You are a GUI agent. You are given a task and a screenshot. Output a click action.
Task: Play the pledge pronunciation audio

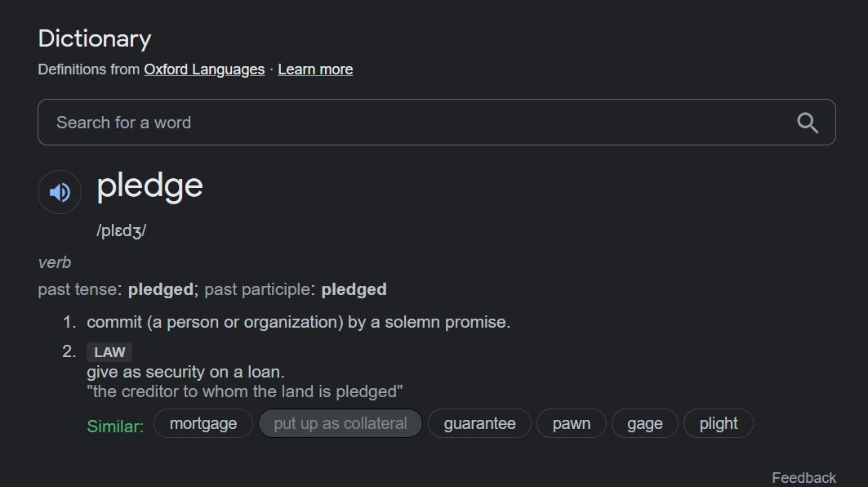tap(60, 192)
